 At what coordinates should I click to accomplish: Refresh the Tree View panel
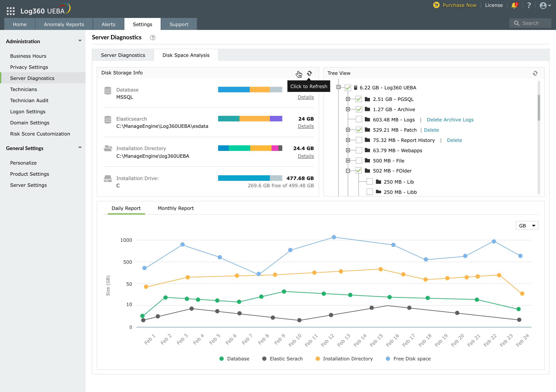[x=535, y=73]
